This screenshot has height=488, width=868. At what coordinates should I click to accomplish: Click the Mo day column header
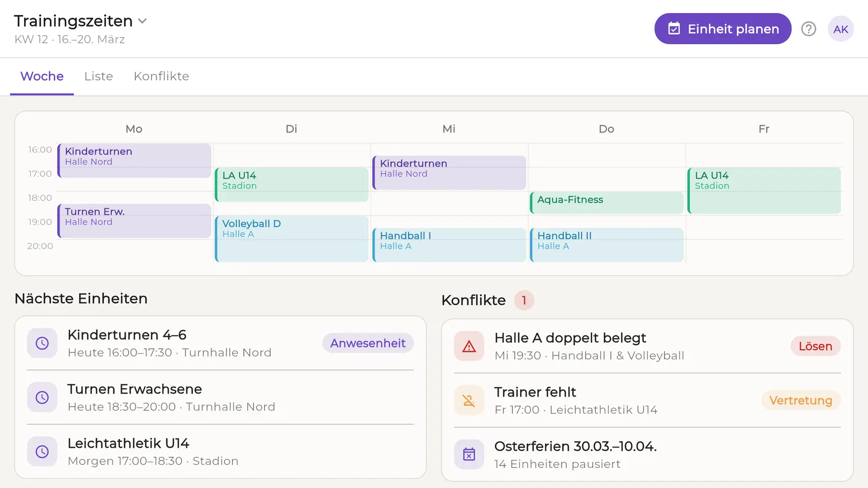click(134, 129)
